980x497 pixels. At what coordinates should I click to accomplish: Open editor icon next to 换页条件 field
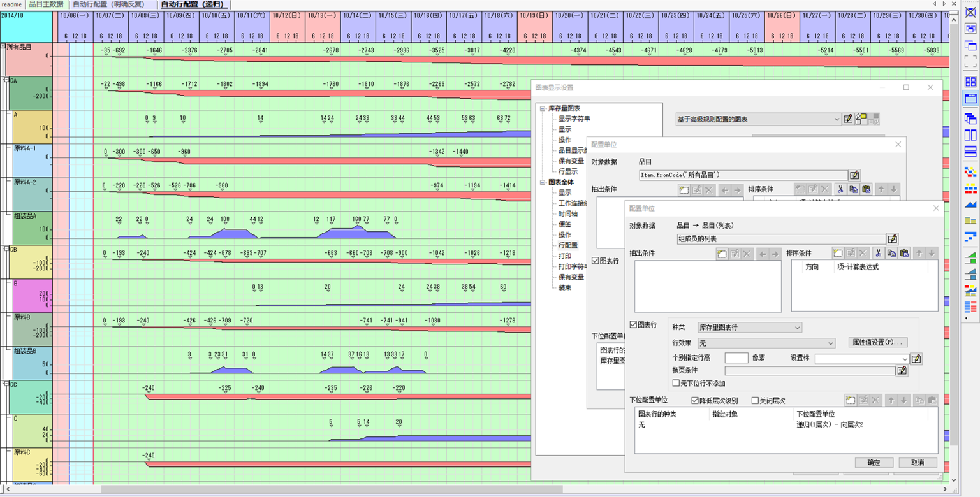[x=902, y=370]
